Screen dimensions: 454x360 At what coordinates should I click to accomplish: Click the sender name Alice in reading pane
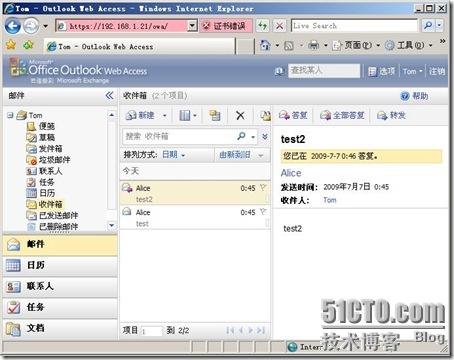point(291,173)
